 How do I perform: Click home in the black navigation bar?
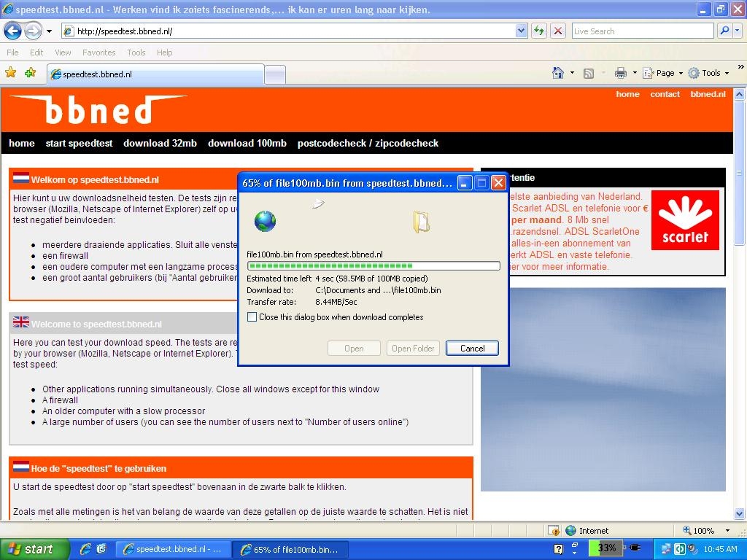pyautogui.click(x=22, y=144)
